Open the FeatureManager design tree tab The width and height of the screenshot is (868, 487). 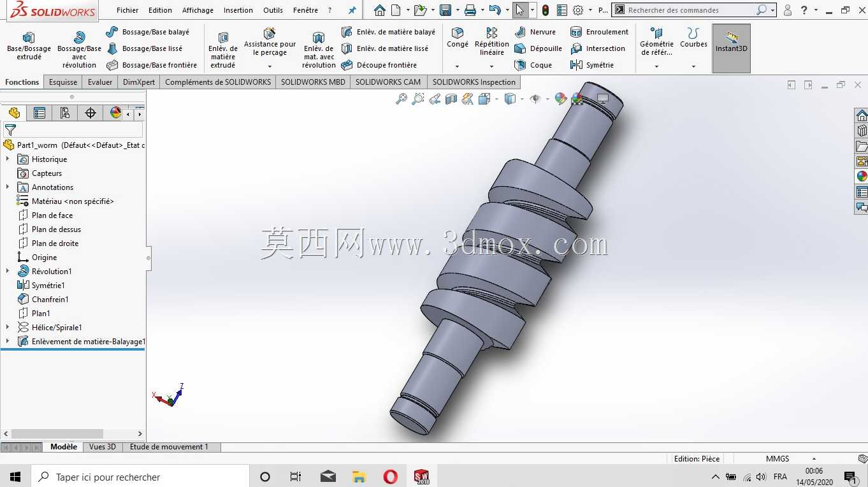[x=14, y=113]
